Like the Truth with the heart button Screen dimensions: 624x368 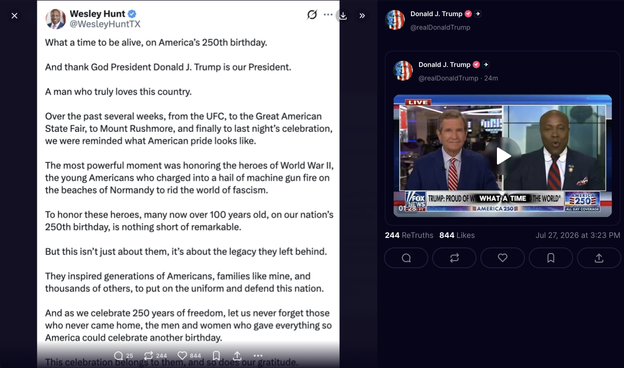[x=502, y=258]
